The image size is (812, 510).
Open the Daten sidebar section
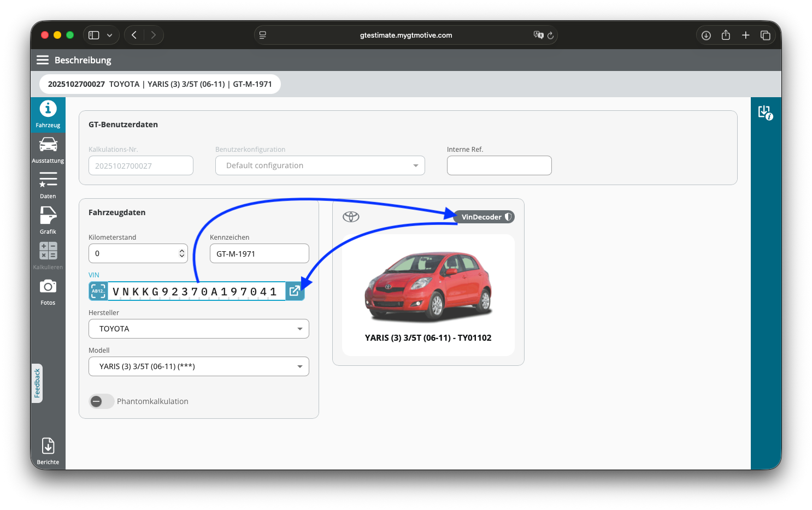48,186
